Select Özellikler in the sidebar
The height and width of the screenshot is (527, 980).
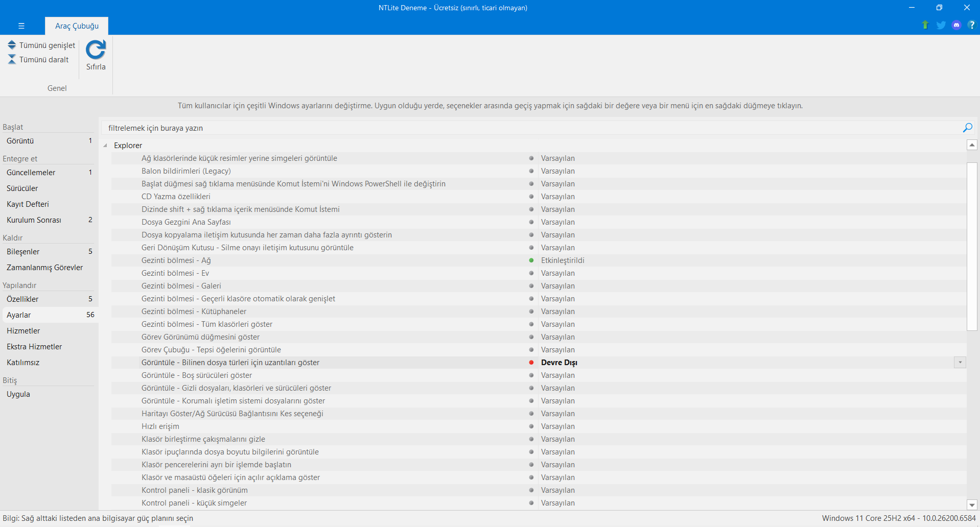point(49,299)
